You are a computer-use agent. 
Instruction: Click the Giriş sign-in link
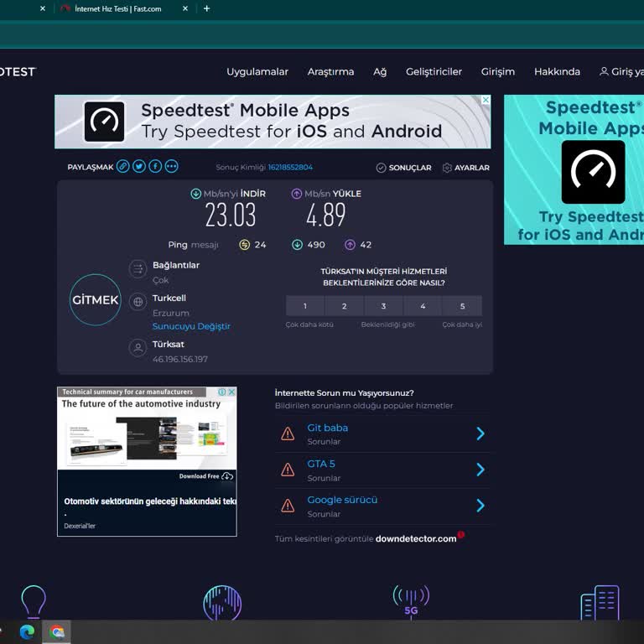[621, 72]
